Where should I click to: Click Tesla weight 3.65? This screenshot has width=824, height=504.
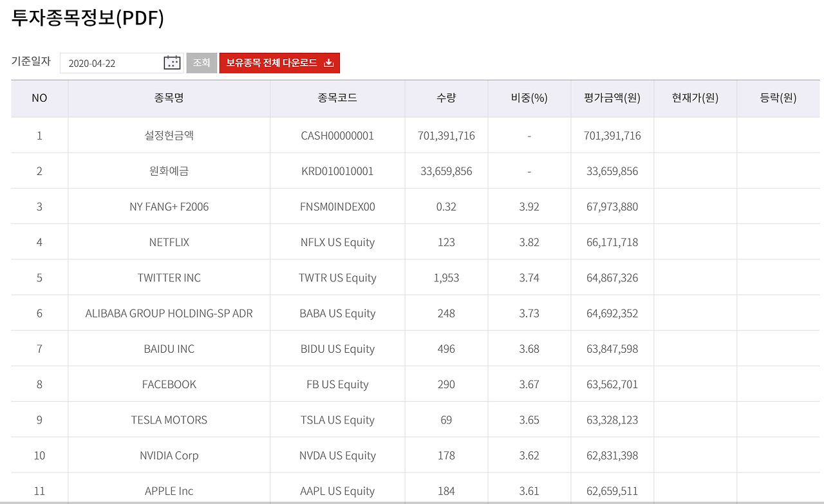tap(529, 420)
